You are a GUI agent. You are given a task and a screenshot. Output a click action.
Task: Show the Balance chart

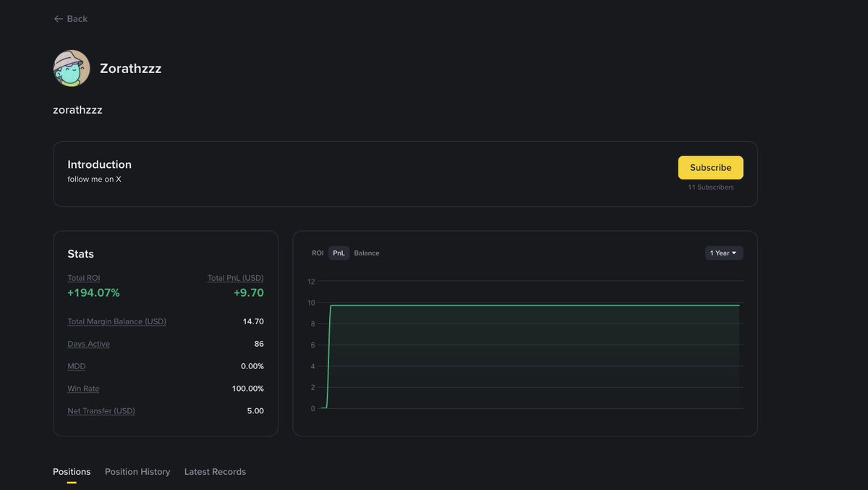click(x=367, y=253)
